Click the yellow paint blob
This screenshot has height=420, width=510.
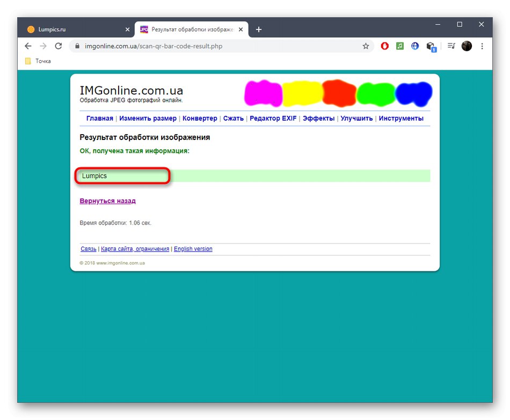tap(302, 94)
